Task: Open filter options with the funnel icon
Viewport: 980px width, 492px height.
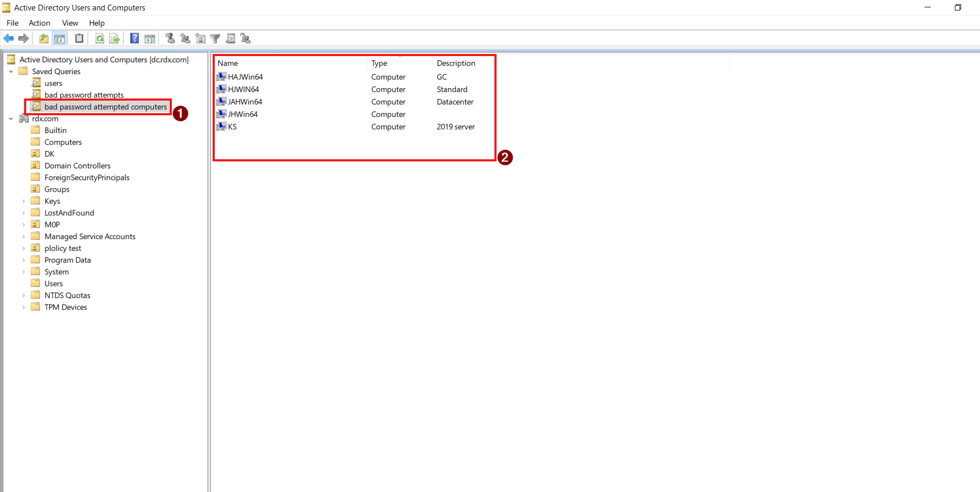Action: [215, 38]
